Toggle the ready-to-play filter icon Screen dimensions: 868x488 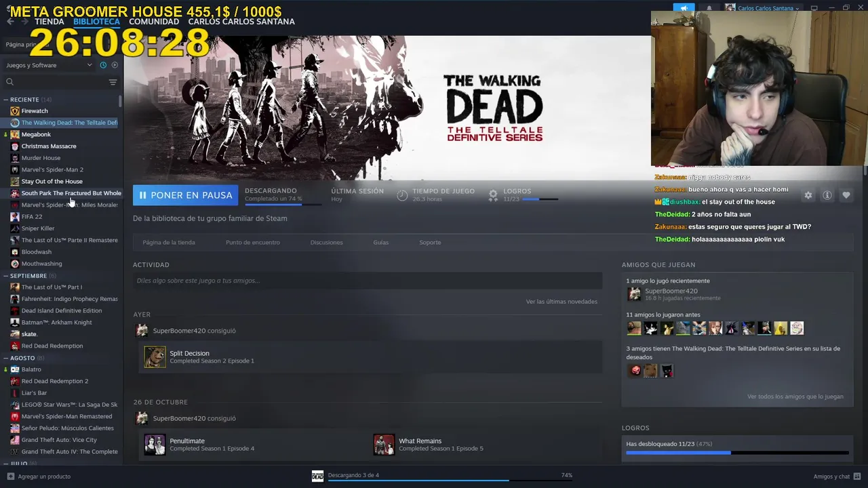[x=115, y=65]
